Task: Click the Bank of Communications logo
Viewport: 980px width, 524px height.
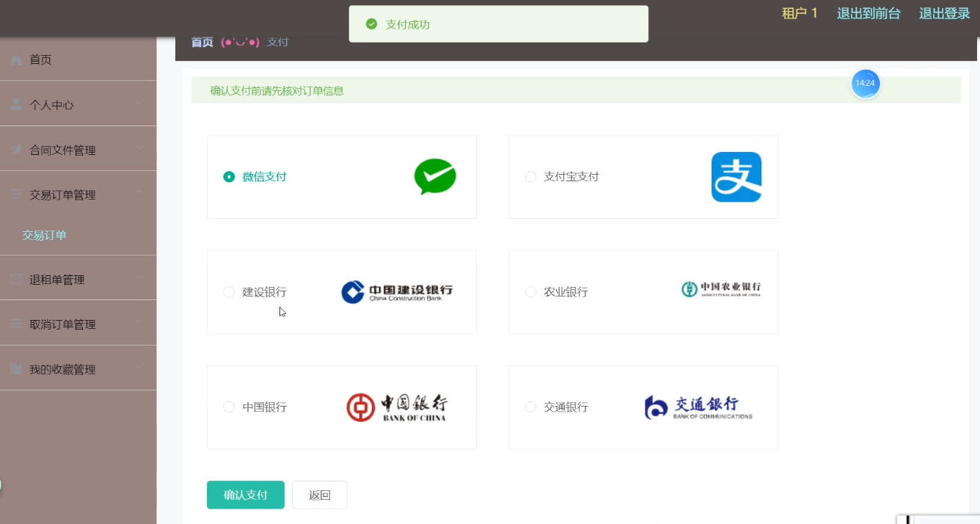Action: 698,407
